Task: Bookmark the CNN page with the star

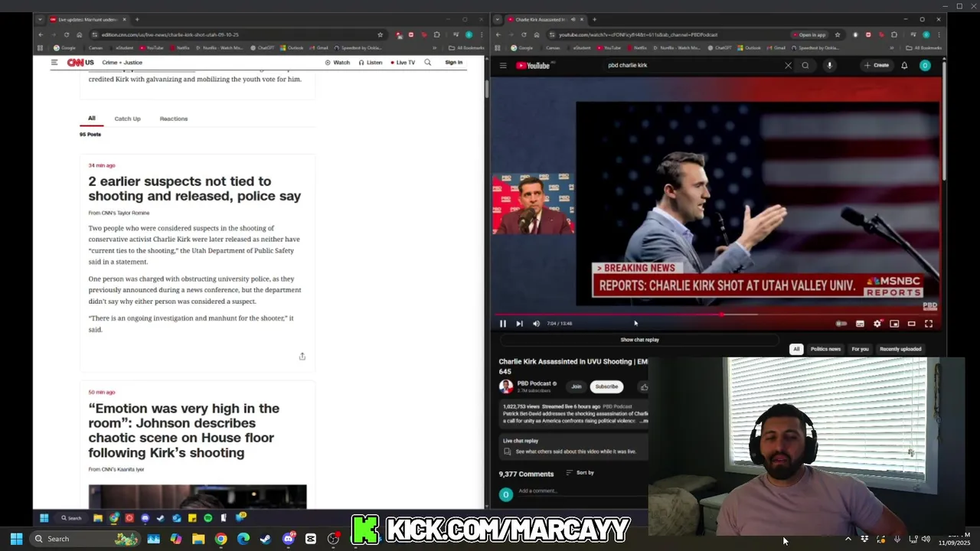Action: pyautogui.click(x=380, y=35)
